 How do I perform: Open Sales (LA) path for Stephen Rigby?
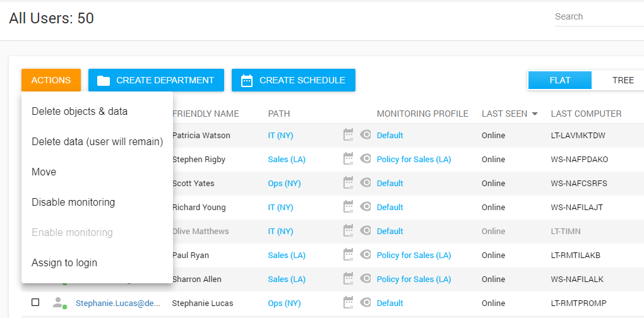coord(287,159)
